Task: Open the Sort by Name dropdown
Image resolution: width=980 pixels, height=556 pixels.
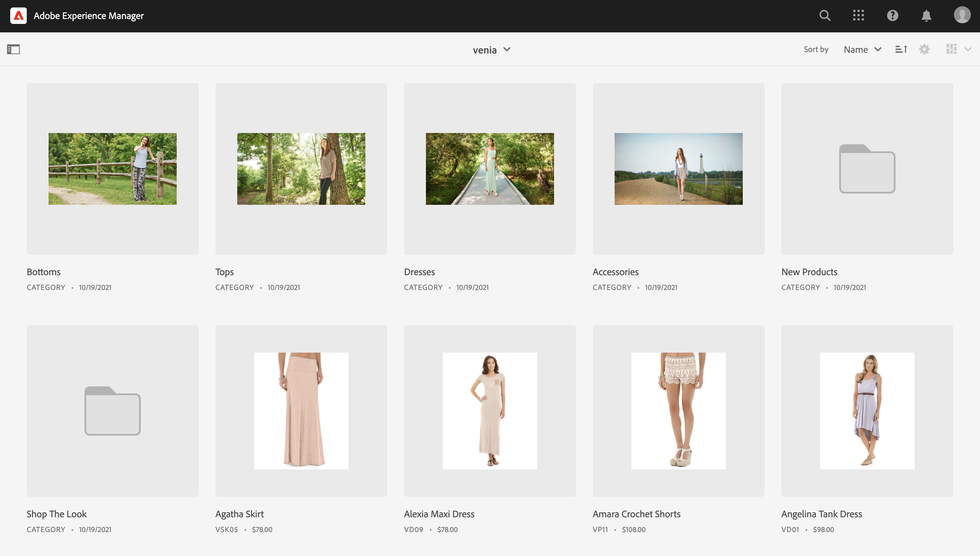Action: (x=862, y=50)
